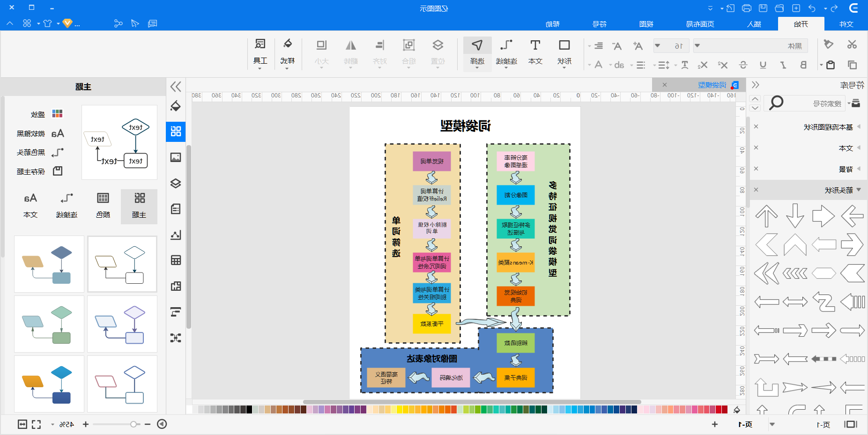Image resolution: width=868 pixels, height=435 pixels.
Task: Switch to the 页面布局 ribbon tab
Action: 700,24
